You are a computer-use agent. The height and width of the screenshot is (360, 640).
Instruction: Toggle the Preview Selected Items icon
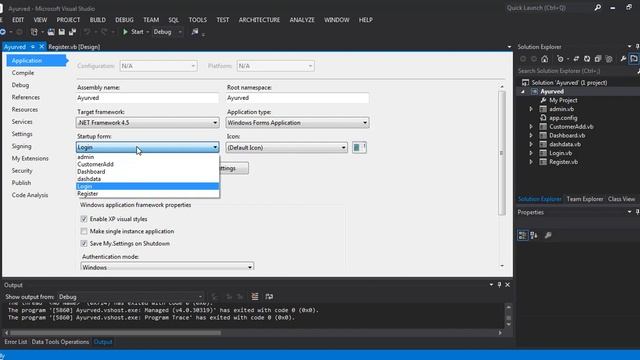[634, 59]
